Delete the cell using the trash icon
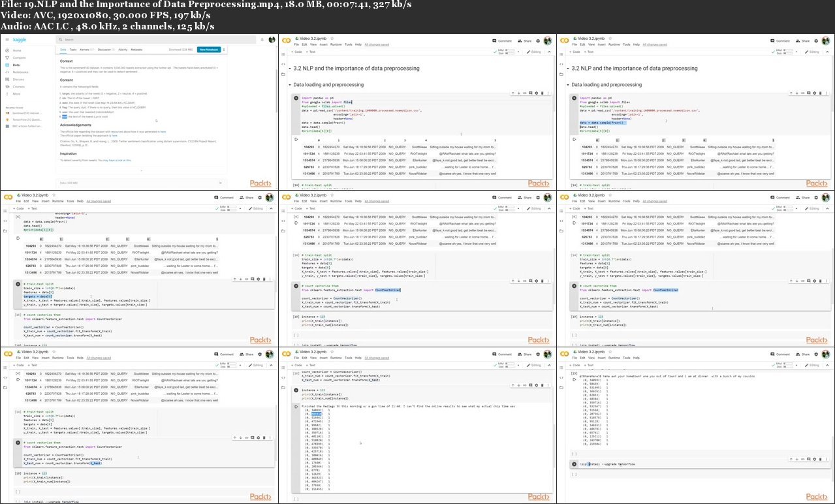Image resolution: width=835 pixels, height=504 pixels. pyautogui.click(x=543, y=93)
